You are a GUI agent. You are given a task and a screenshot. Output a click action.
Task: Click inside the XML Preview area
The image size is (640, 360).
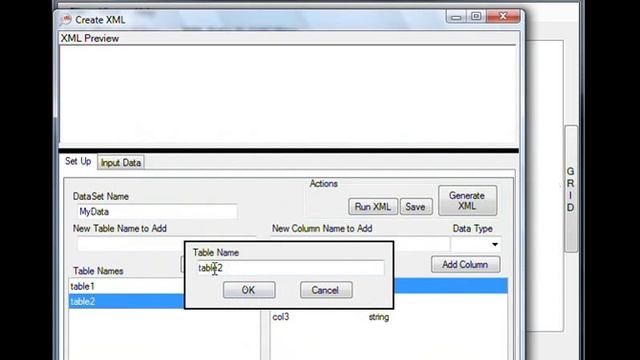(x=289, y=95)
